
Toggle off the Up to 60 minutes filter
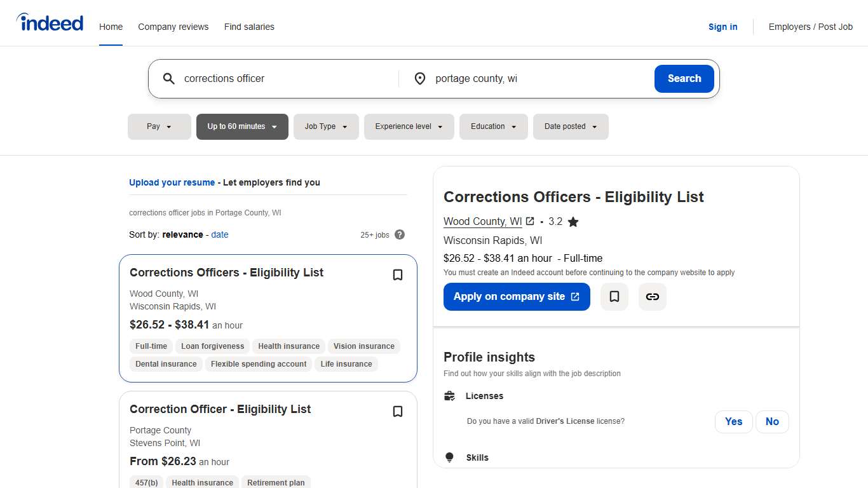[242, 126]
